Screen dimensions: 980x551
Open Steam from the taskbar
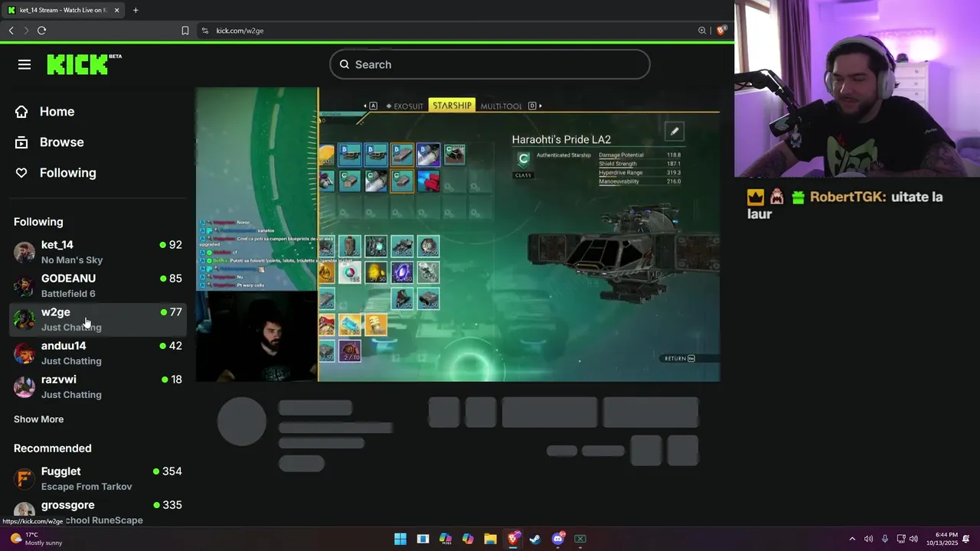[535, 539]
